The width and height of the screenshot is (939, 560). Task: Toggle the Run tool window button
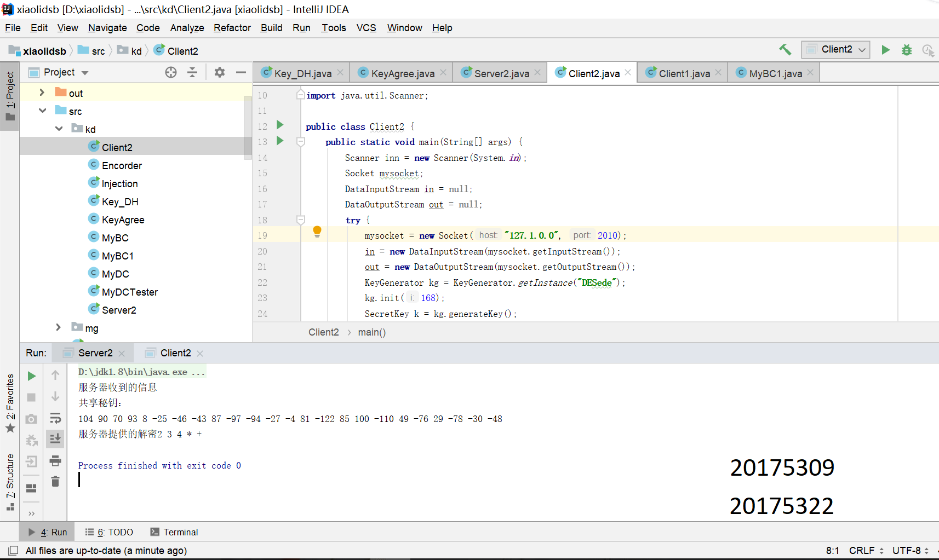48,532
